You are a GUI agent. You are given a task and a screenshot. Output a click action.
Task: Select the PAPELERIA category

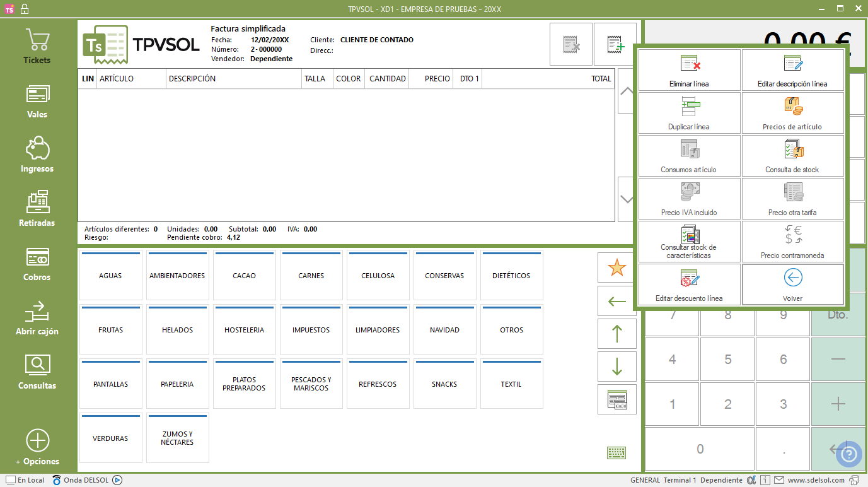tap(177, 384)
